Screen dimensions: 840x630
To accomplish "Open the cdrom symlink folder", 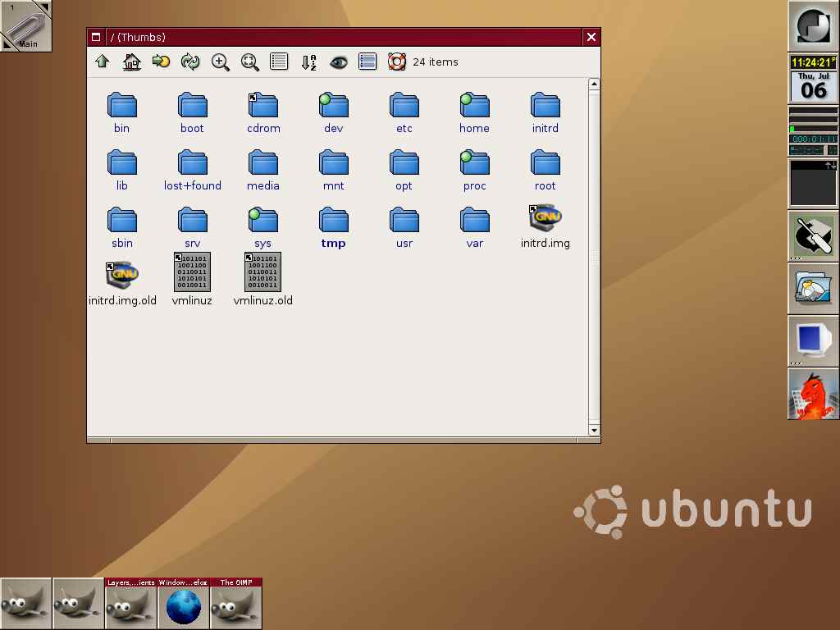I will [x=263, y=113].
